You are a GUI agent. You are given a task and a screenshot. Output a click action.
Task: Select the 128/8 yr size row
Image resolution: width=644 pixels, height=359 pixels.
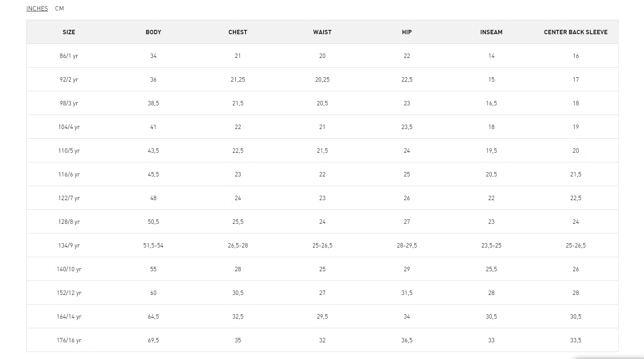point(322,222)
